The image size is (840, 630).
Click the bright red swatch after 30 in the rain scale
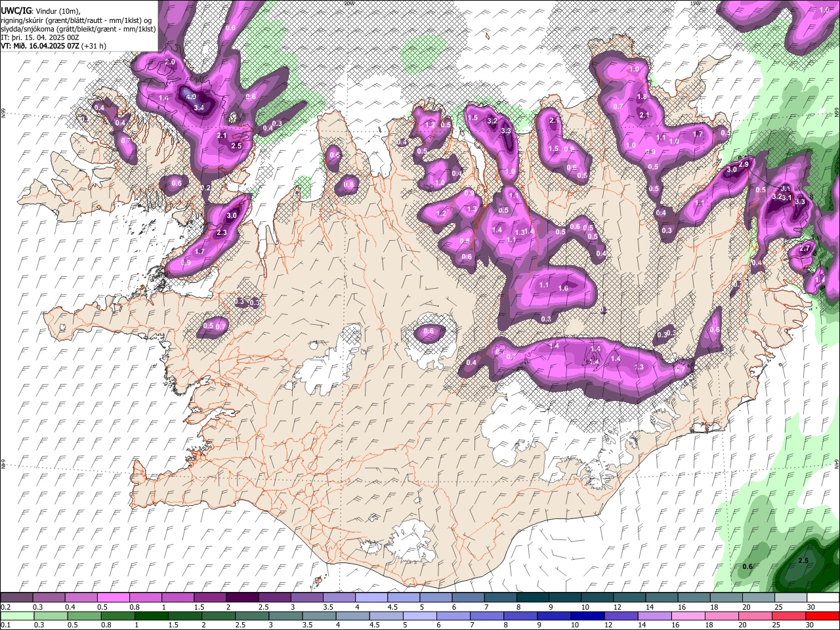coord(823,616)
